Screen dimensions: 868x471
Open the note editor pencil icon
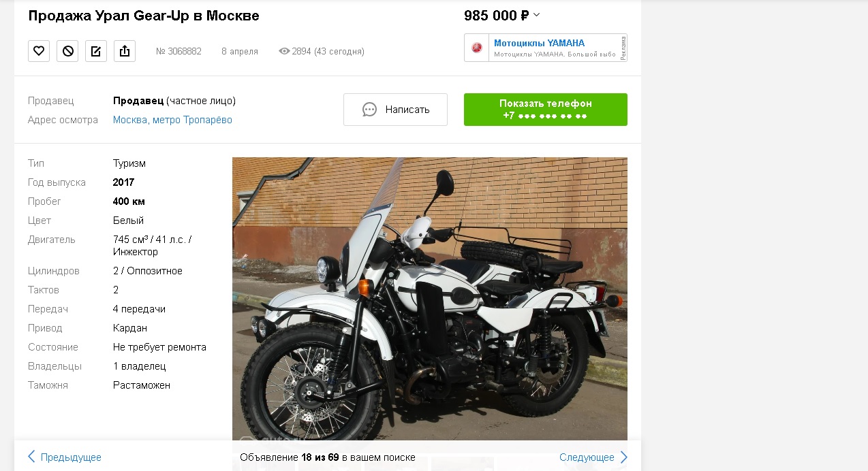click(x=96, y=51)
